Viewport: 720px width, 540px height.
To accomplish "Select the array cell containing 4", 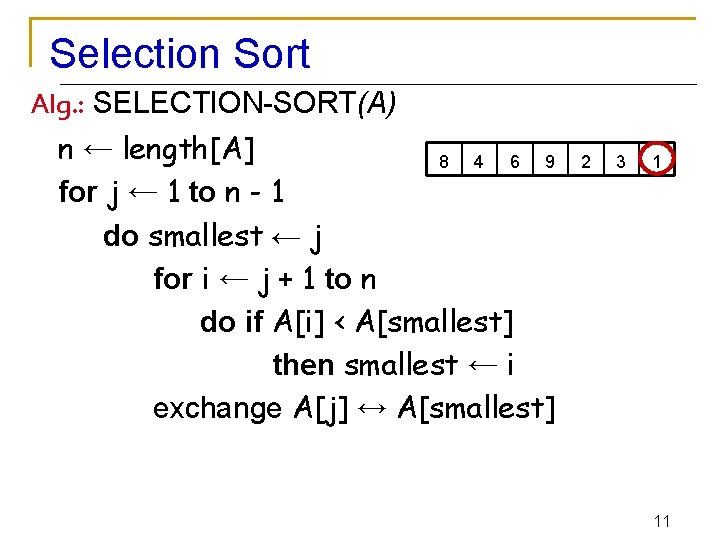I will 479,160.
